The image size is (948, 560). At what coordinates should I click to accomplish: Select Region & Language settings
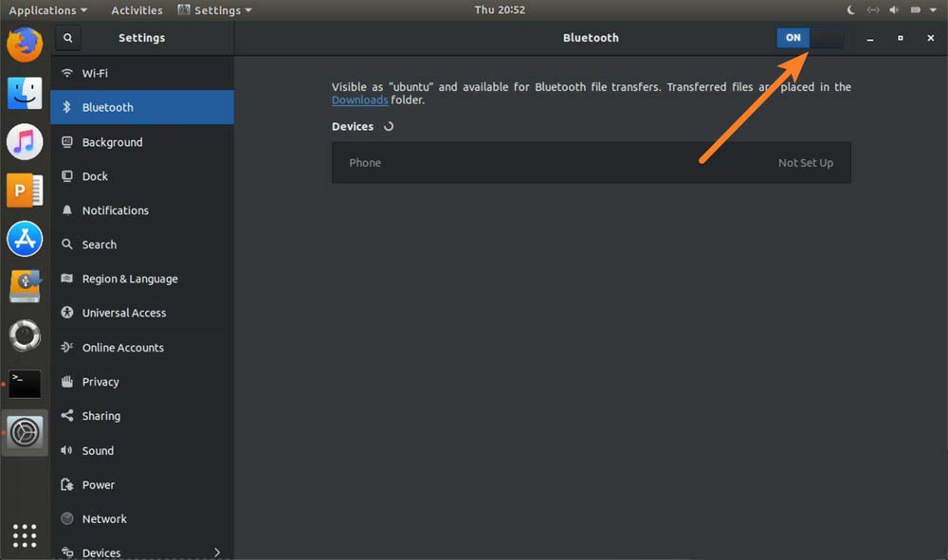coord(130,279)
